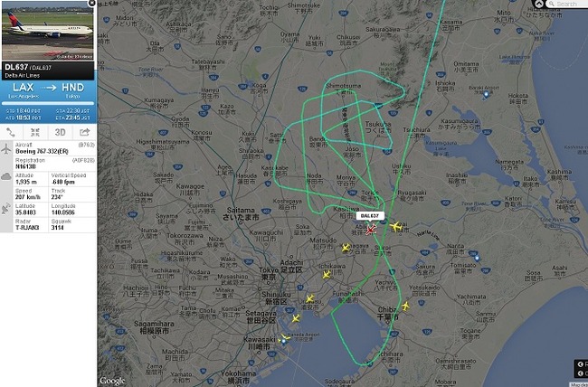Click the yellow aircraft east of DAL637
The height and width of the screenshot is (387, 588).
click(x=395, y=226)
